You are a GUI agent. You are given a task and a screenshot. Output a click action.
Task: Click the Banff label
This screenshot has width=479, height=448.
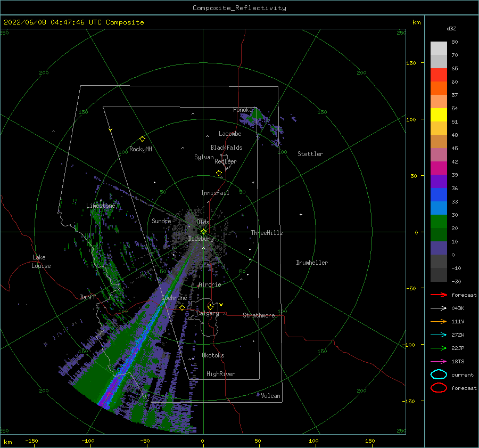pyautogui.click(x=88, y=297)
